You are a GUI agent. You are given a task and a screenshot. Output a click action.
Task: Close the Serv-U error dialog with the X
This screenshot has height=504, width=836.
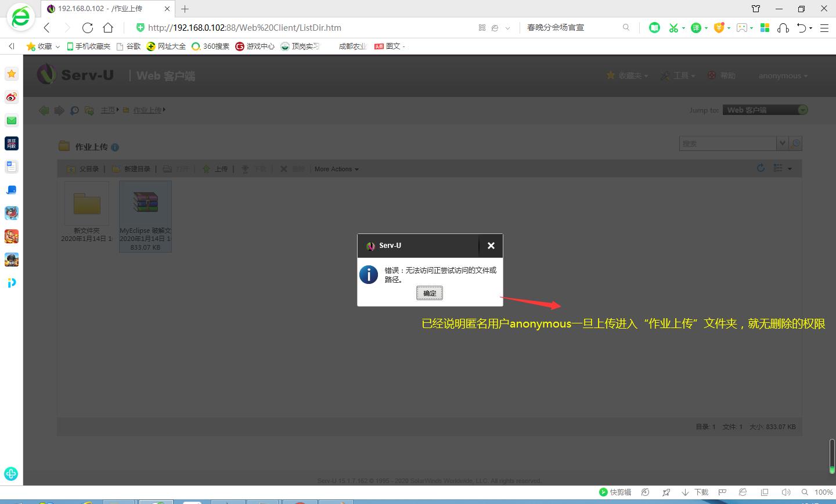point(491,246)
